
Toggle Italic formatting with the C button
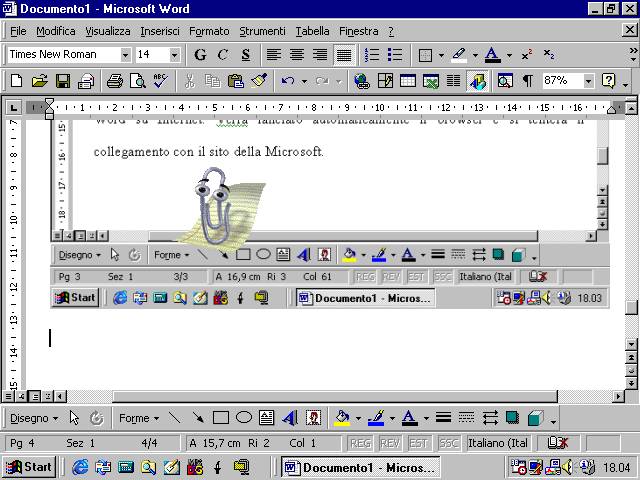click(223, 55)
